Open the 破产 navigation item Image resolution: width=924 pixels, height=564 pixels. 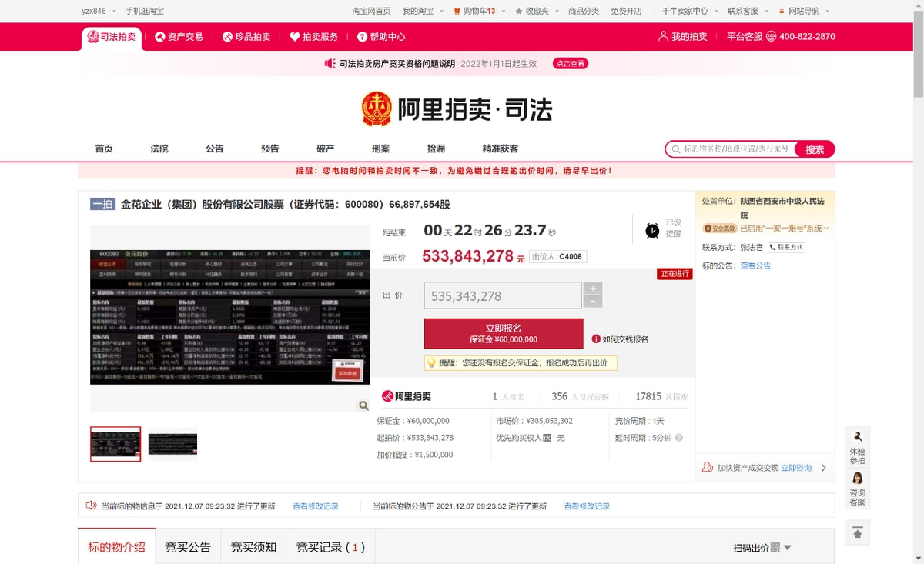tap(326, 149)
